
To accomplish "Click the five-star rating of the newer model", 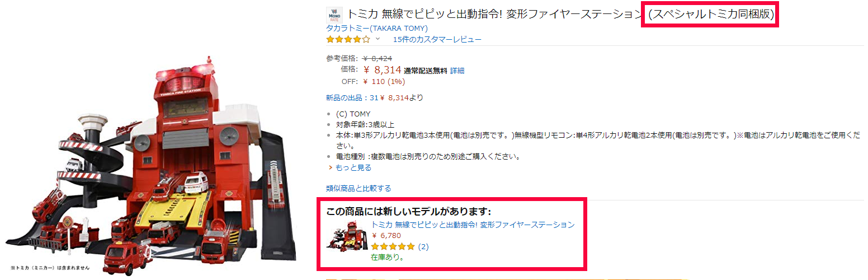I will 393,246.
